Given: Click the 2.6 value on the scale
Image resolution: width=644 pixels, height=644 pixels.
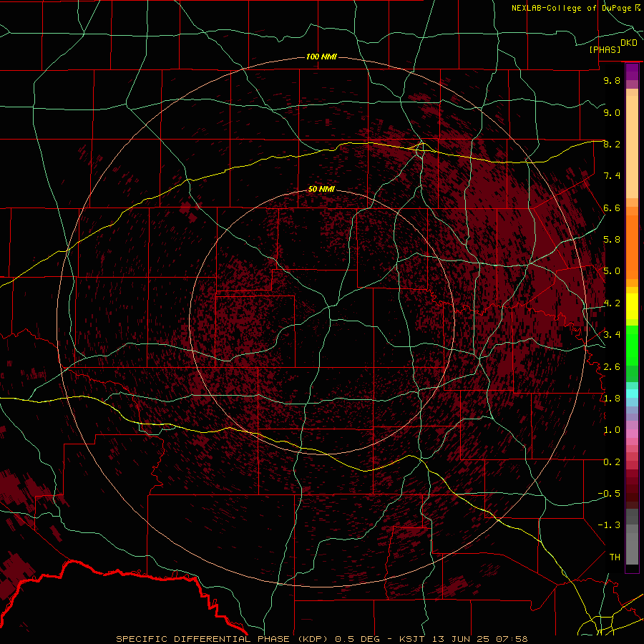Looking at the screenshot, I should 612,367.
